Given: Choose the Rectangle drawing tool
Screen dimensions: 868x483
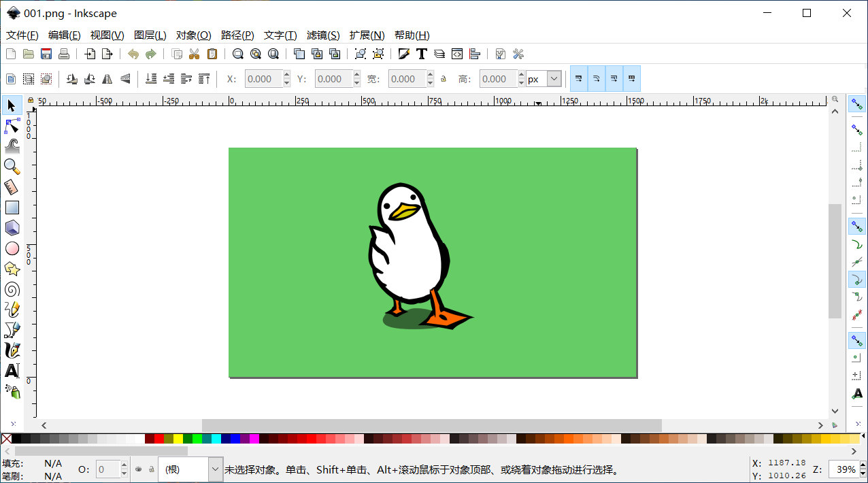Looking at the screenshot, I should pos(11,207).
